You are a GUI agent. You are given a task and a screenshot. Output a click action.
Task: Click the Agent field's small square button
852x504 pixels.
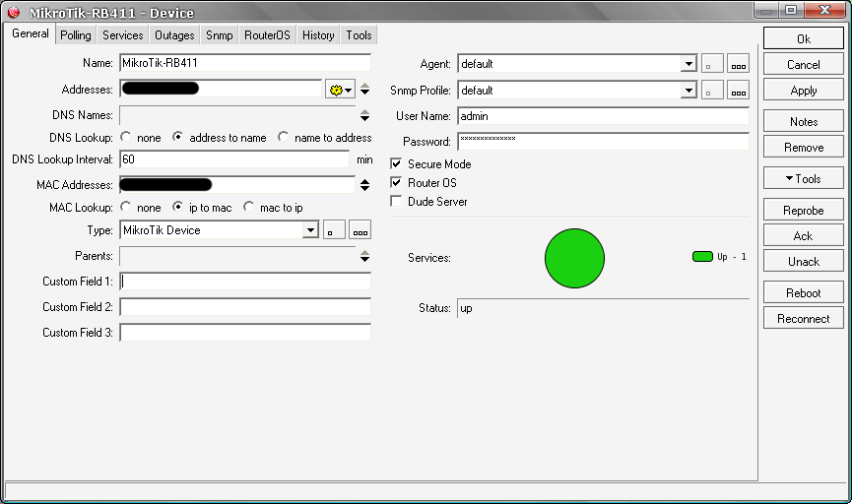(712, 64)
